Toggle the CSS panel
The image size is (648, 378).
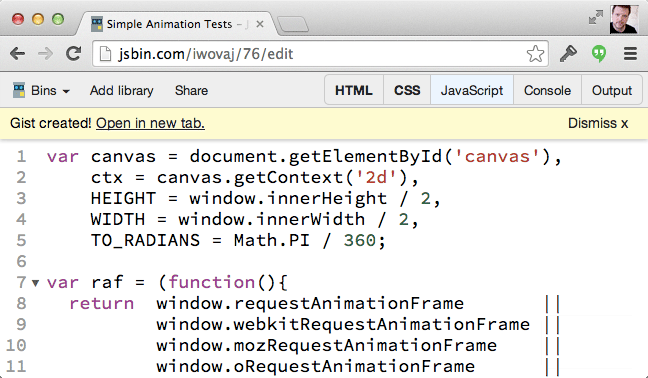[407, 90]
